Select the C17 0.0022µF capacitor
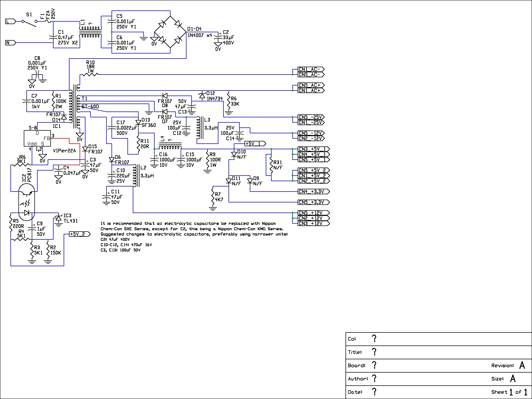 click(x=112, y=128)
